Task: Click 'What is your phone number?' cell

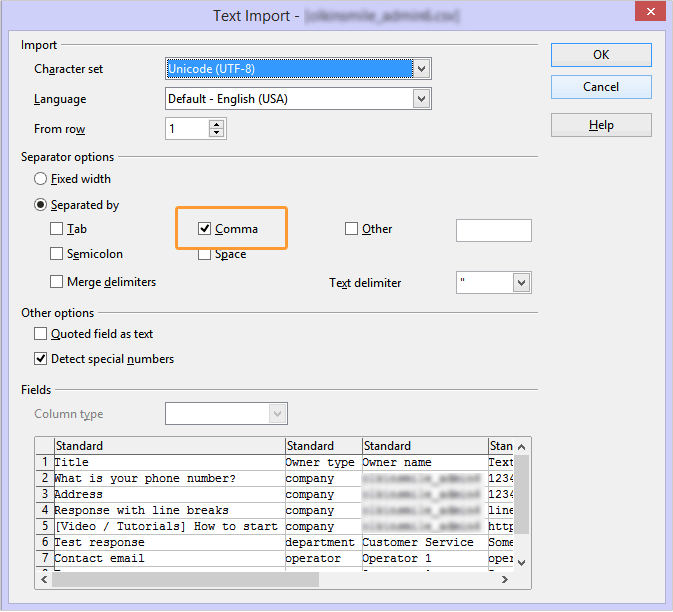Action: coord(170,478)
